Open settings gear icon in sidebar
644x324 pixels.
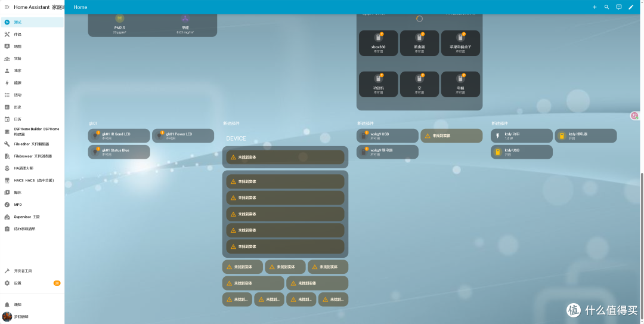coord(7,283)
